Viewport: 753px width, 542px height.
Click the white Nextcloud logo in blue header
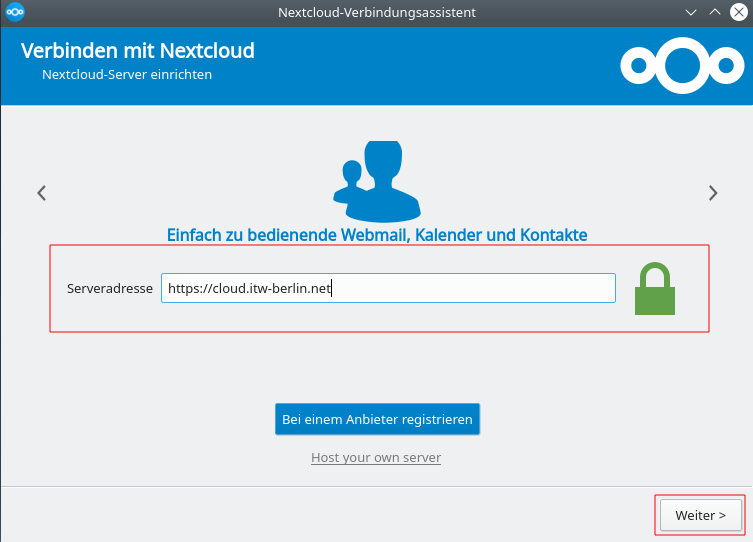682,65
